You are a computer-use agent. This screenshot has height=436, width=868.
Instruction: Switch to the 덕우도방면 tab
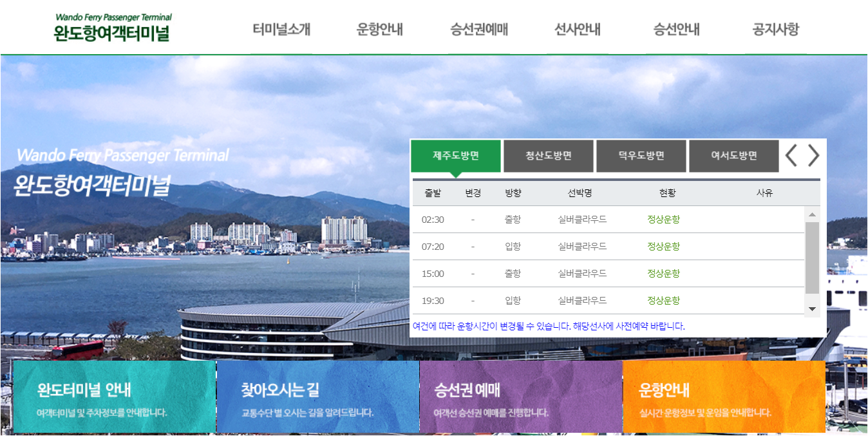[641, 156]
